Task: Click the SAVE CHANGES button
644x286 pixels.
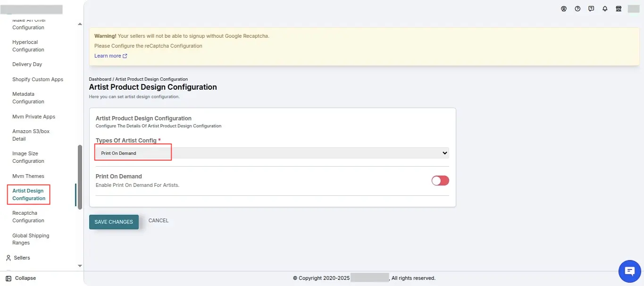Action: point(114,222)
